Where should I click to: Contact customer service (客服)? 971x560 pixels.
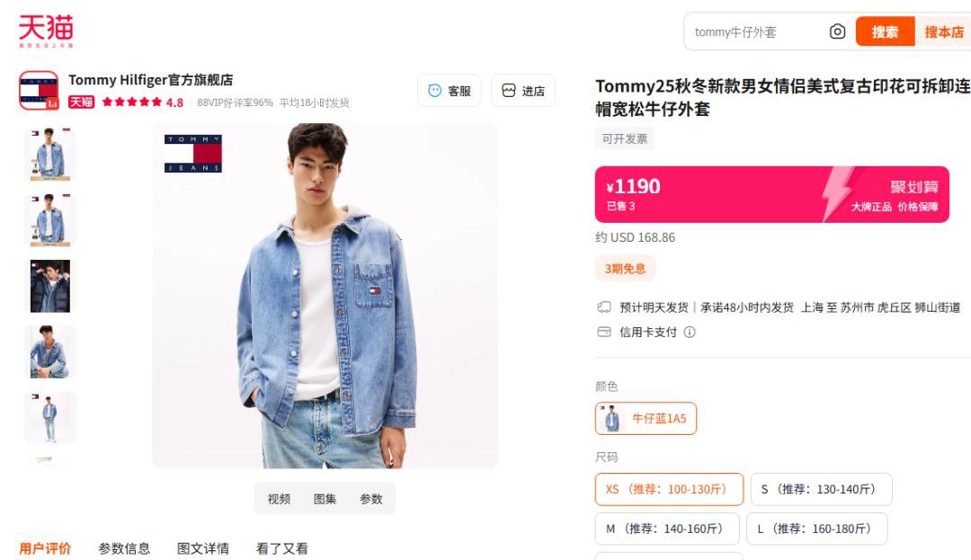tap(450, 91)
